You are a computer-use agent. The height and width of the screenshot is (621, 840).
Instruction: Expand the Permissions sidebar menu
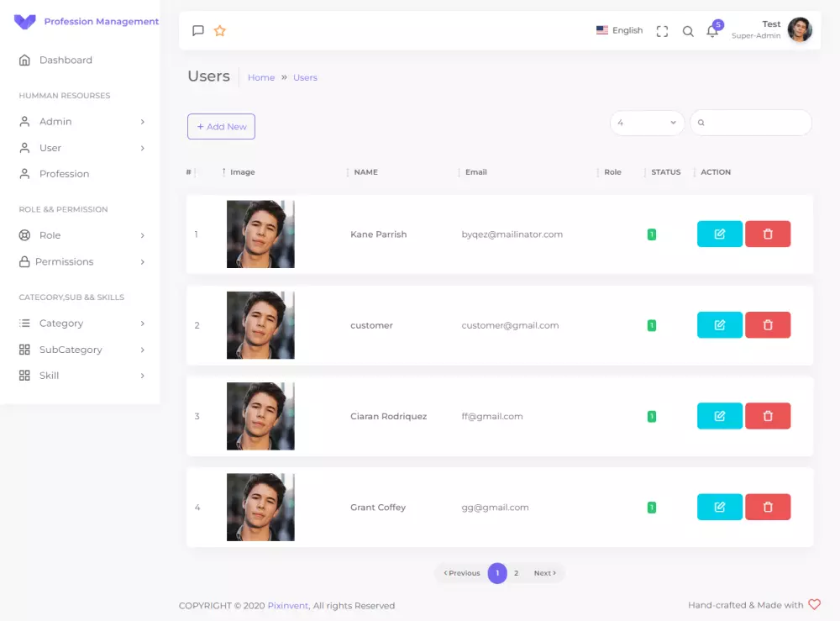click(81, 261)
